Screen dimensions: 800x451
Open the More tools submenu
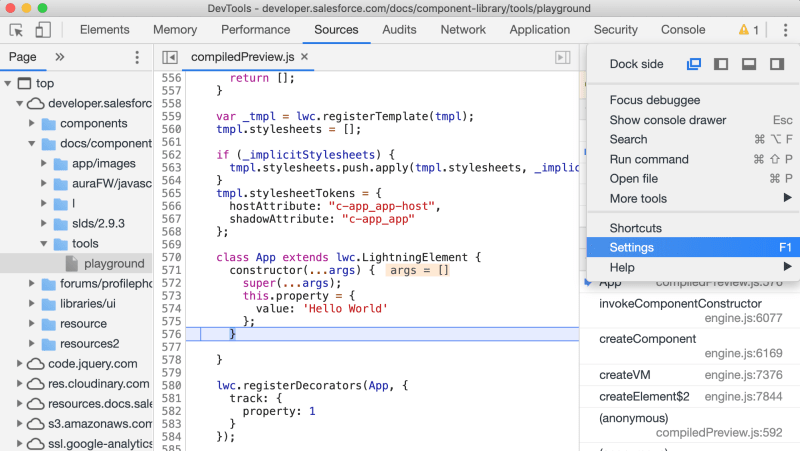click(x=693, y=198)
